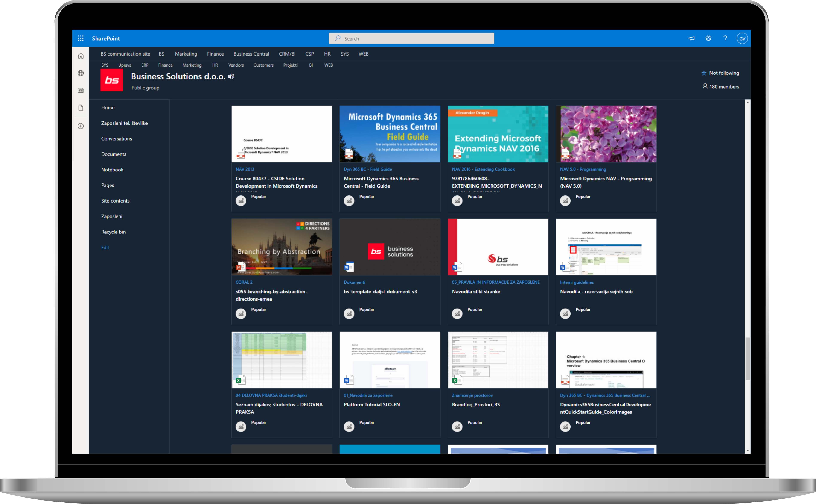Click the Popular icon on NAV 2013 card

pos(241,201)
